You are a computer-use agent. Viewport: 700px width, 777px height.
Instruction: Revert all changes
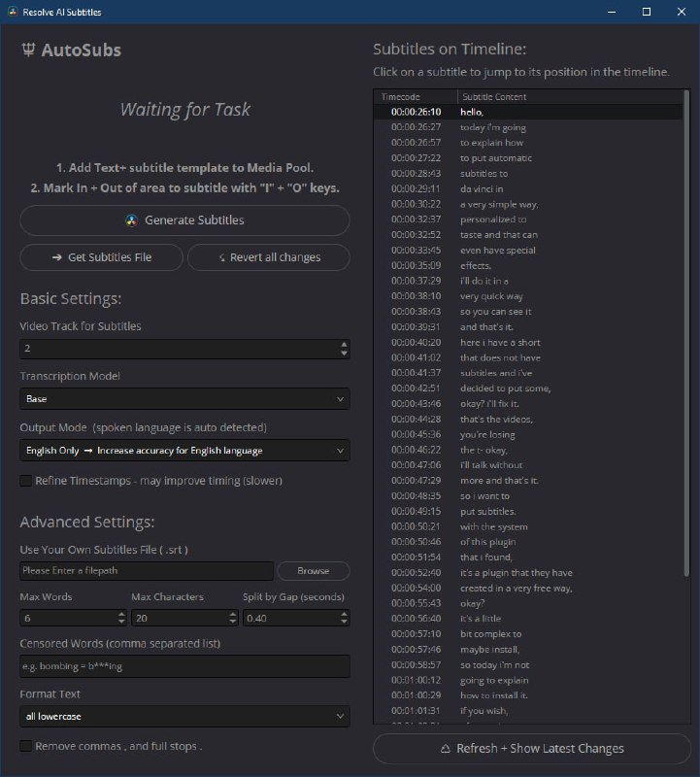pyautogui.click(x=268, y=257)
